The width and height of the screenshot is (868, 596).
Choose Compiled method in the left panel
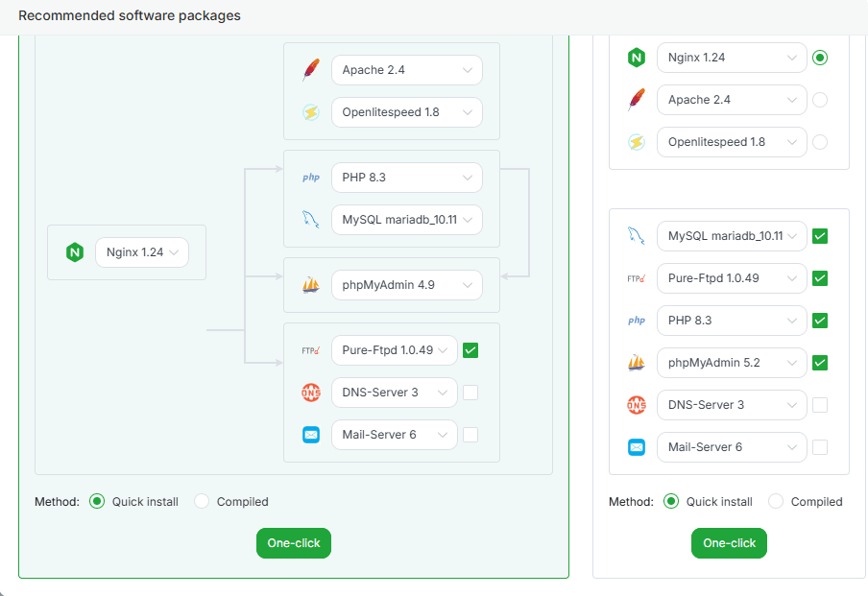point(202,501)
